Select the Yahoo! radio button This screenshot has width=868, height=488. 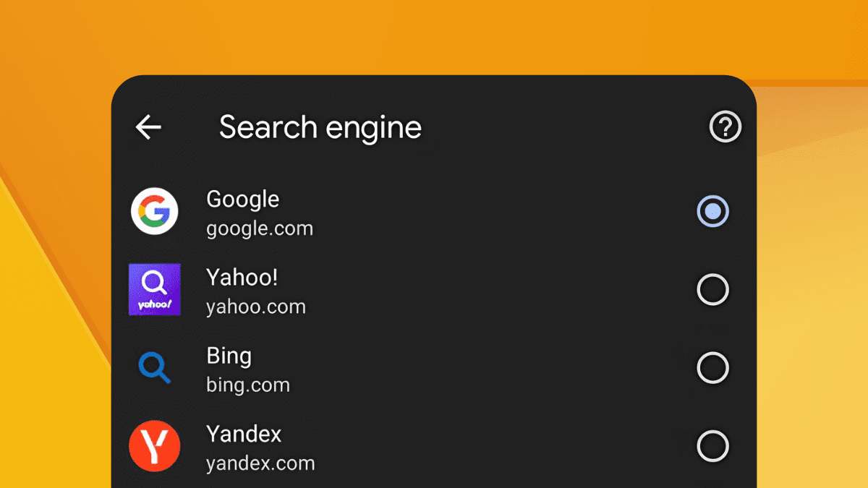coord(712,289)
